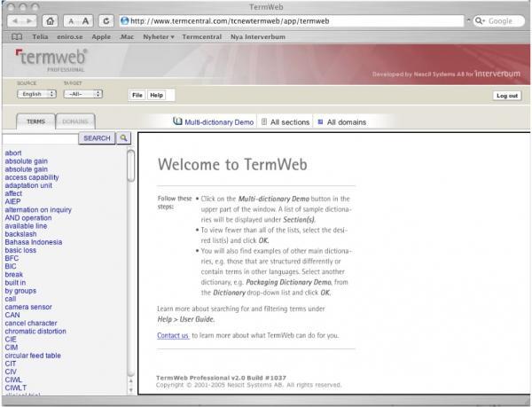532x407 pixels.
Task: Open the .Mac bookmark
Action: coord(127,36)
